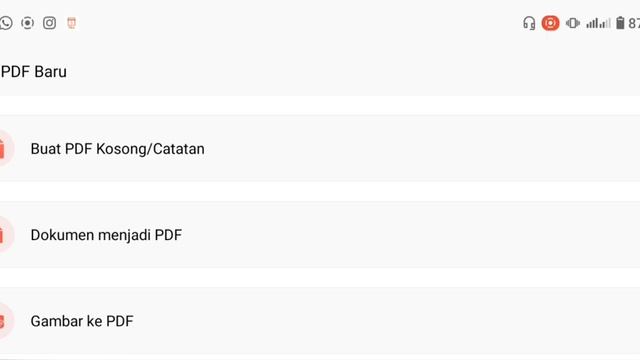640x360 pixels.
Task: Tap the PDF Baru header title
Action: coord(34,72)
